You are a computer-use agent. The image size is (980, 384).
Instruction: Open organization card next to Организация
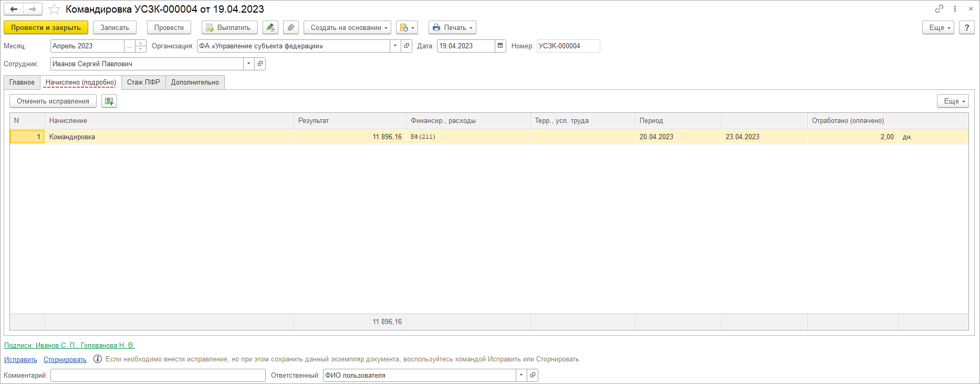click(x=407, y=46)
